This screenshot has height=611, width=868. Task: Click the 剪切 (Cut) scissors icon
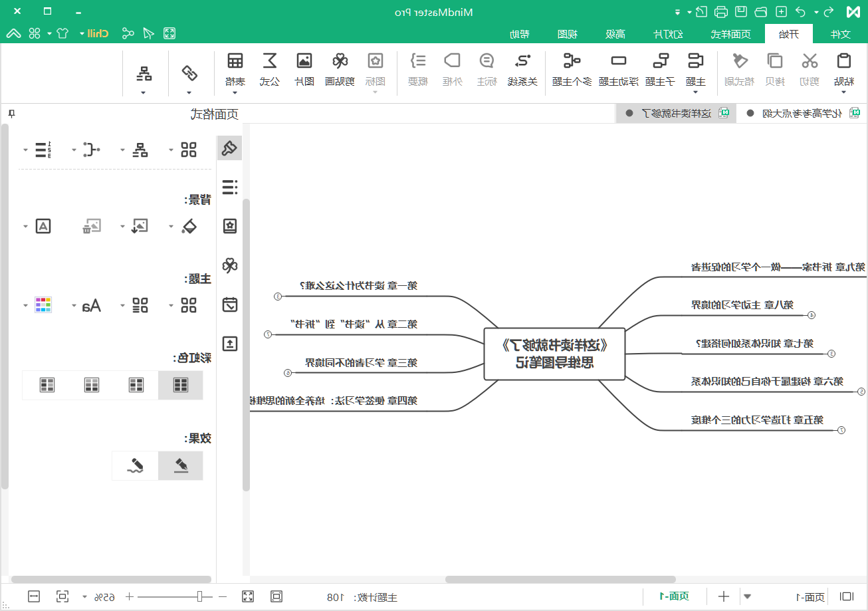tap(810, 61)
